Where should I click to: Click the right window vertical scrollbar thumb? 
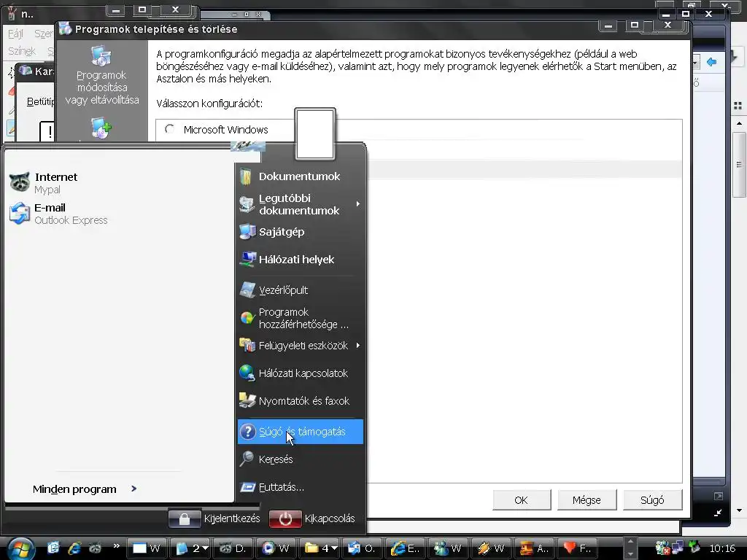(x=739, y=164)
